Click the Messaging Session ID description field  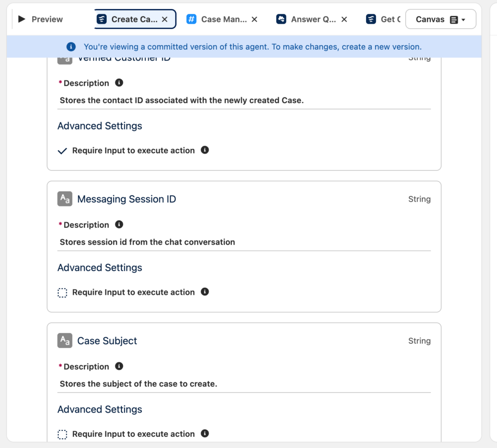[x=244, y=242]
